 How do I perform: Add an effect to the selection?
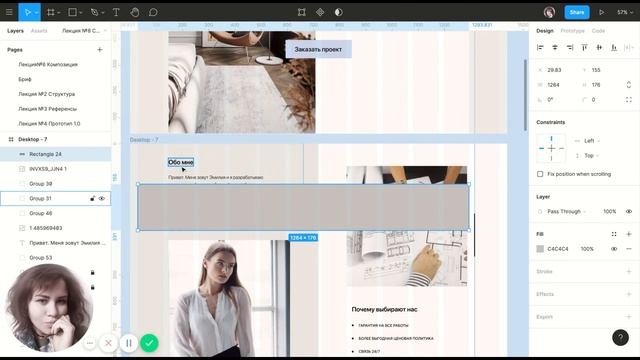point(629,294)
